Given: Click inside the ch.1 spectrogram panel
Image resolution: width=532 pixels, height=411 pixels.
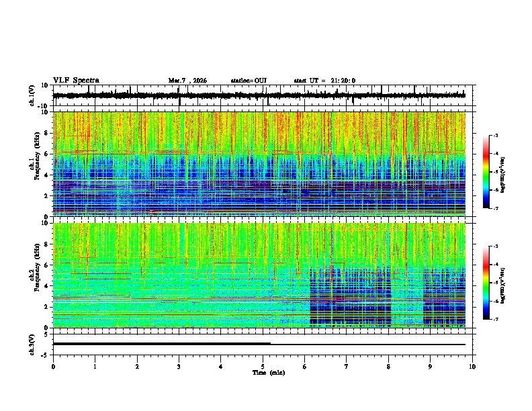Looking at the screenshot, I should 259,164.
